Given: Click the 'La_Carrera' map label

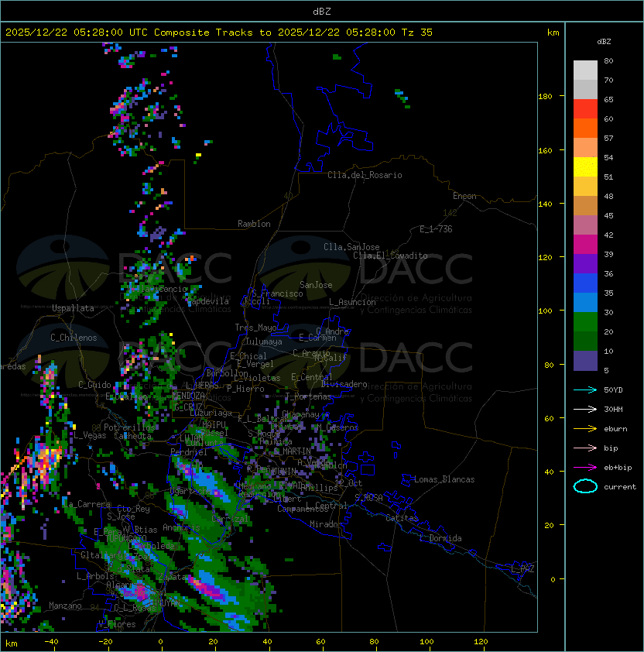Looking at the screenshot, I should (88, 504).
